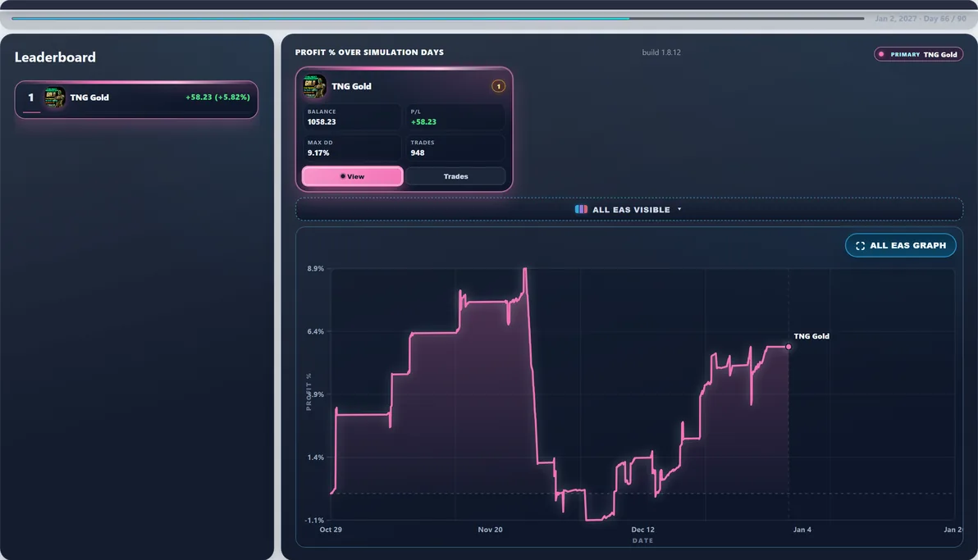Click the Dec 12 date axis label
The width and height of the screenshot is (978, 560).
click(642, 530)
